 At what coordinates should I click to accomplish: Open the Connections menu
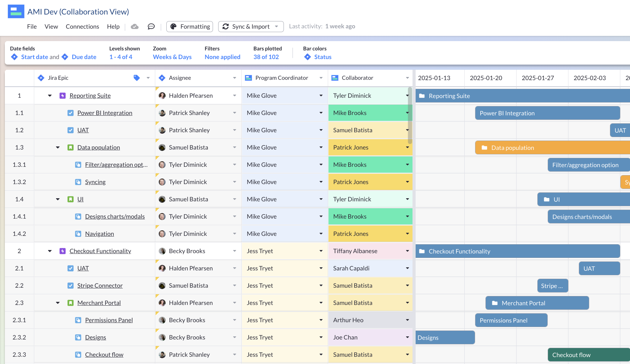pos(82,27)
